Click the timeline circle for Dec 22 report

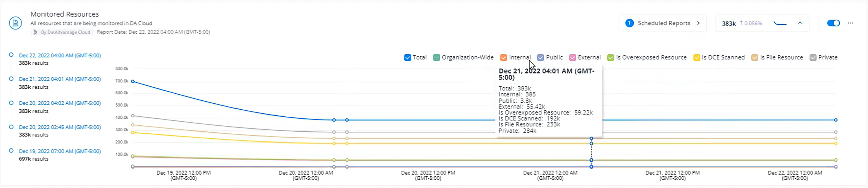(x=11, y=55)
